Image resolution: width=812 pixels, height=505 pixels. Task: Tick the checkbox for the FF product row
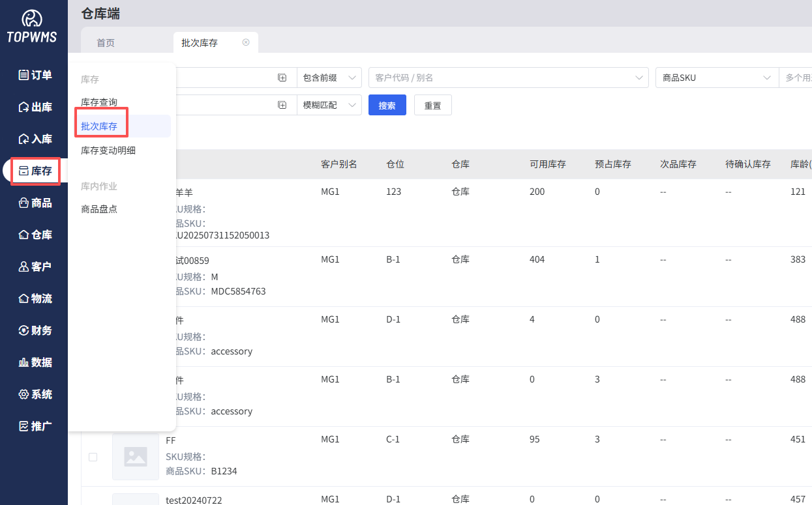click(93, 457)
